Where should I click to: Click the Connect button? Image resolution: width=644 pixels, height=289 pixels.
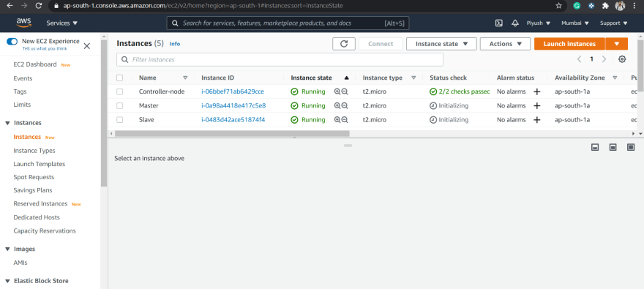point(381,44)
